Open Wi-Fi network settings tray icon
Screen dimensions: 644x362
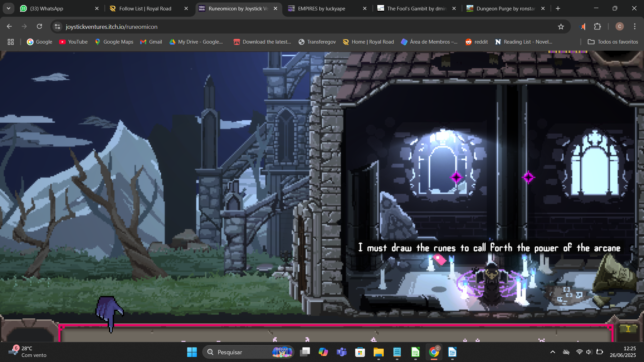click(579, 352)
